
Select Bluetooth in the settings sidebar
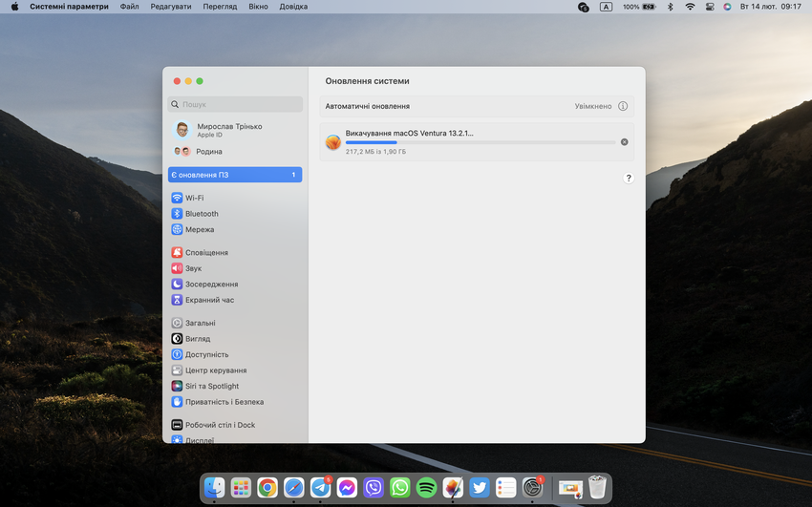point(201,214)
